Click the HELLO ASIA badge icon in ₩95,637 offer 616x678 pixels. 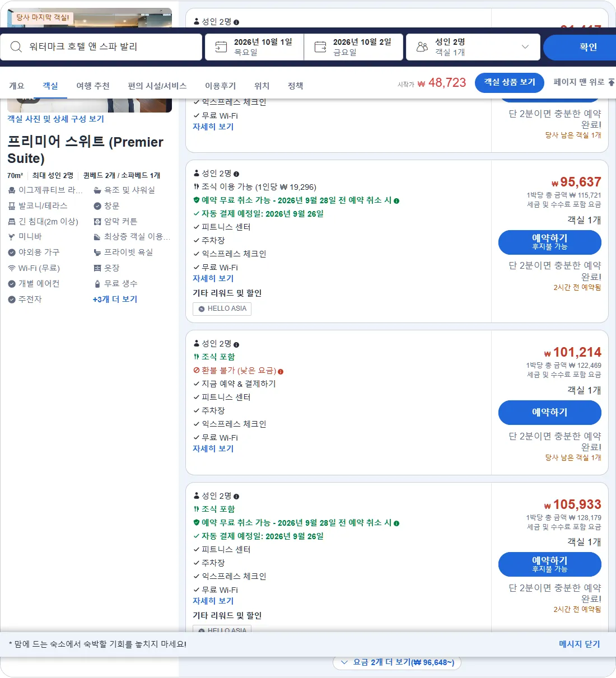[202, 309]
